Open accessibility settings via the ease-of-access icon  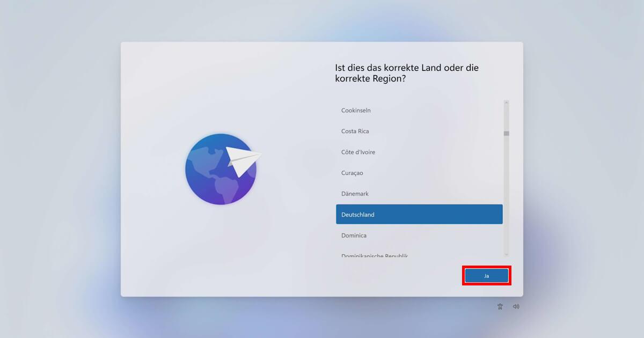[500, 306]
